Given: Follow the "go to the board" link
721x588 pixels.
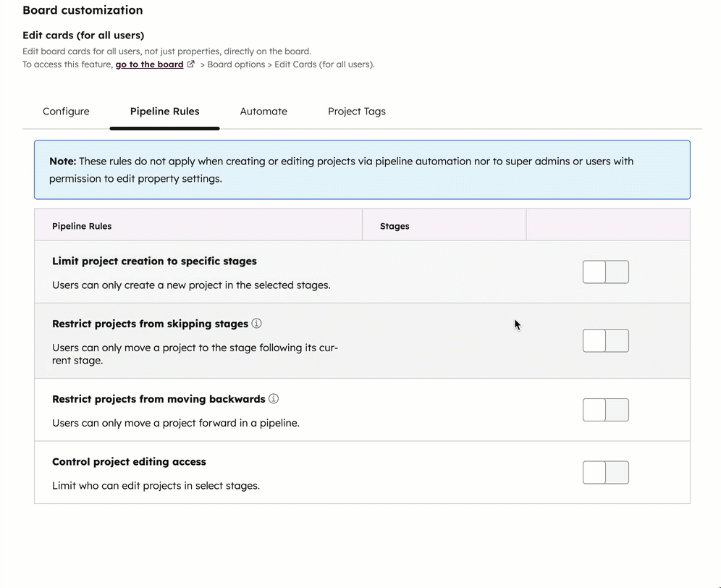Looking at the screenshot, I should point(148,64).
